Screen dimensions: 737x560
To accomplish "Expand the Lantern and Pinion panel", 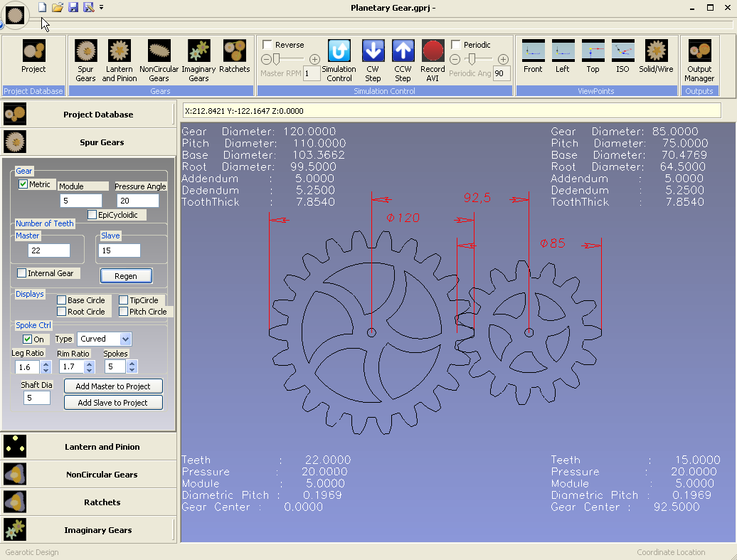I will pos(88,447).
